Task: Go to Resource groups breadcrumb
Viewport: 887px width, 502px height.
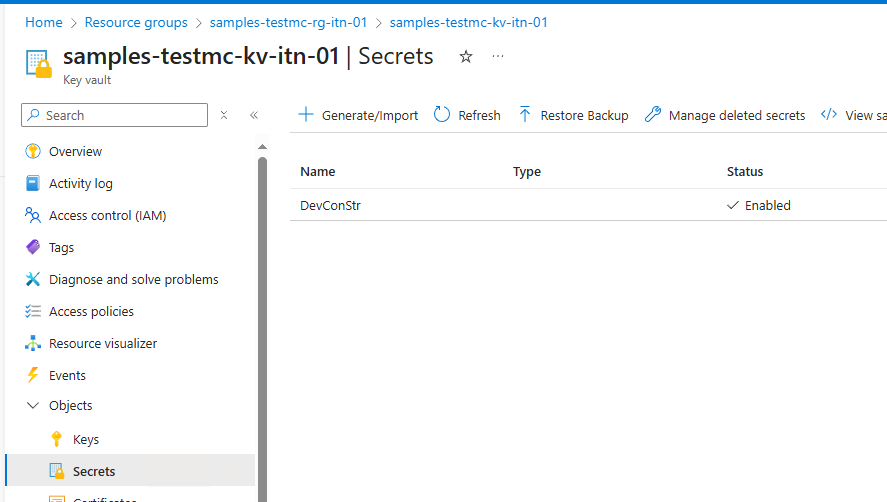Action: (136, 22)
